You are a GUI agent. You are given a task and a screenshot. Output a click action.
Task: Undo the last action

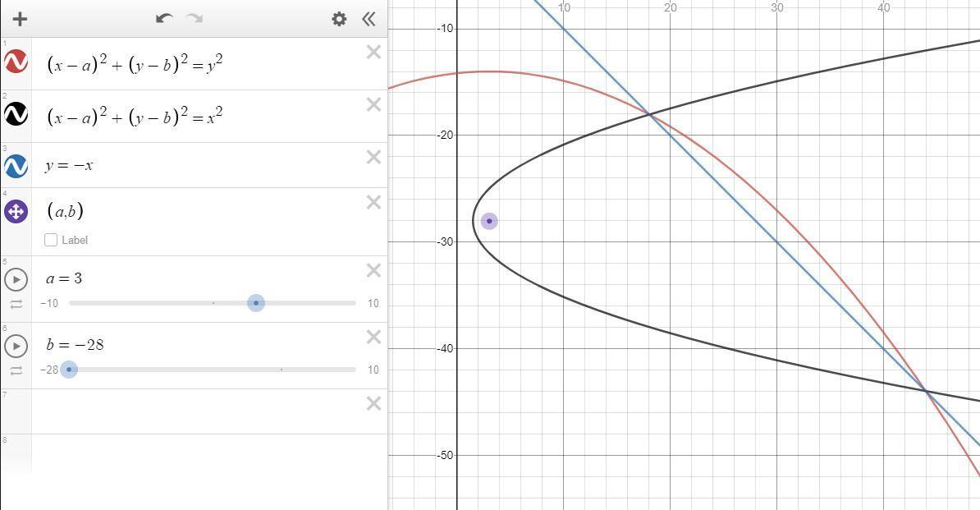(x=164, y=19)
